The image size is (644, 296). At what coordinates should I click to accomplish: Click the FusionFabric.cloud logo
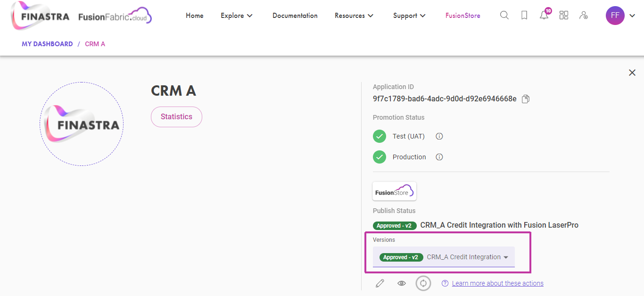tap(115, 16)
